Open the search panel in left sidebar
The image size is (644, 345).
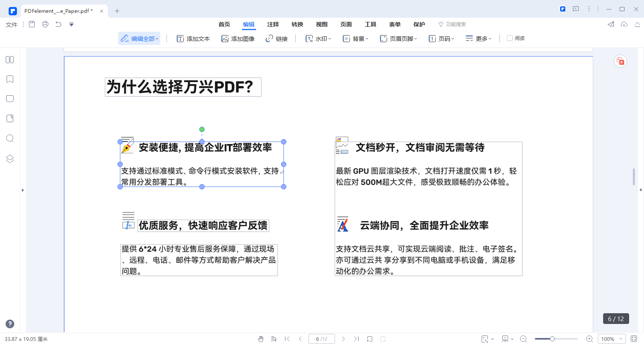tap(10, 138)
